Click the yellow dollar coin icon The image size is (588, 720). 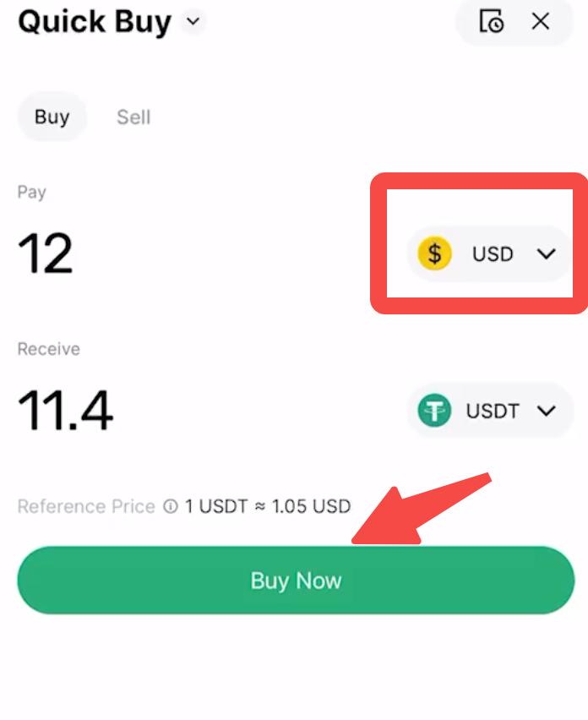tap(434, 254)
